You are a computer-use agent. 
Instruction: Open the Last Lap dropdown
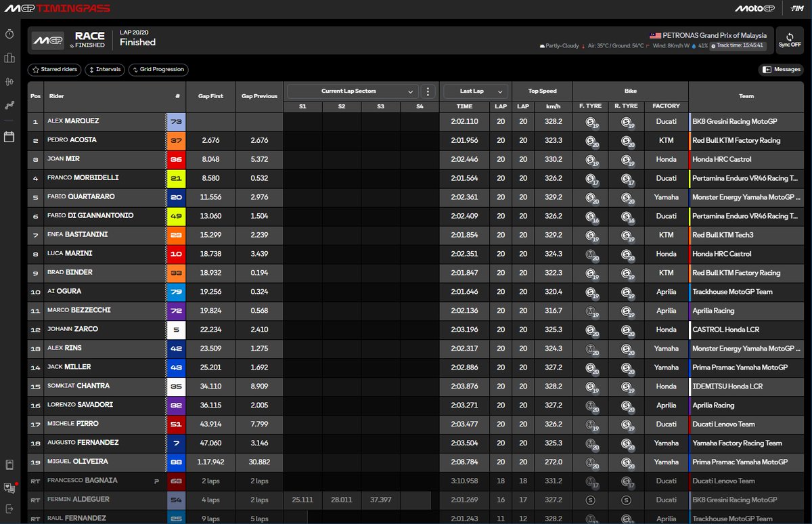[x=475, y=91]
